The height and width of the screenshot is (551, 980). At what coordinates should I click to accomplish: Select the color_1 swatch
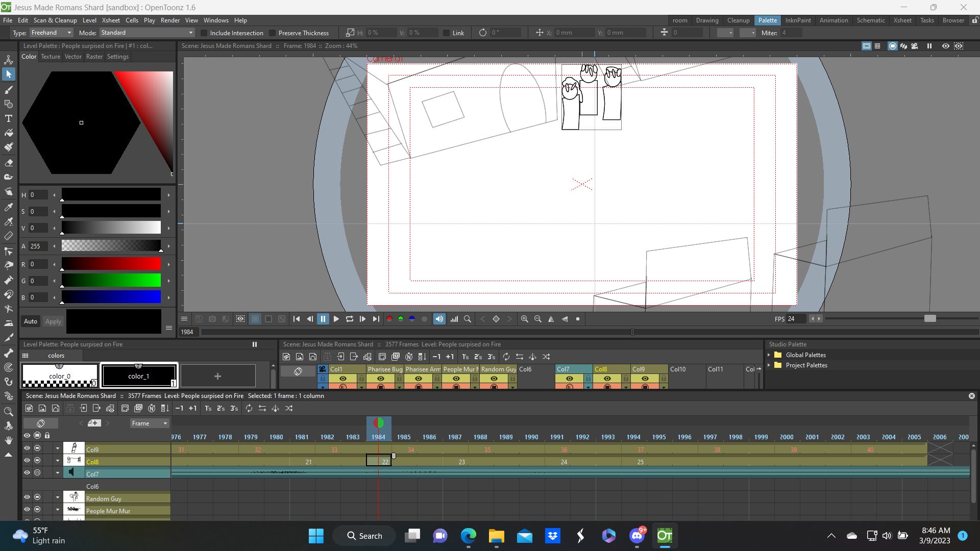coord(139,376)
